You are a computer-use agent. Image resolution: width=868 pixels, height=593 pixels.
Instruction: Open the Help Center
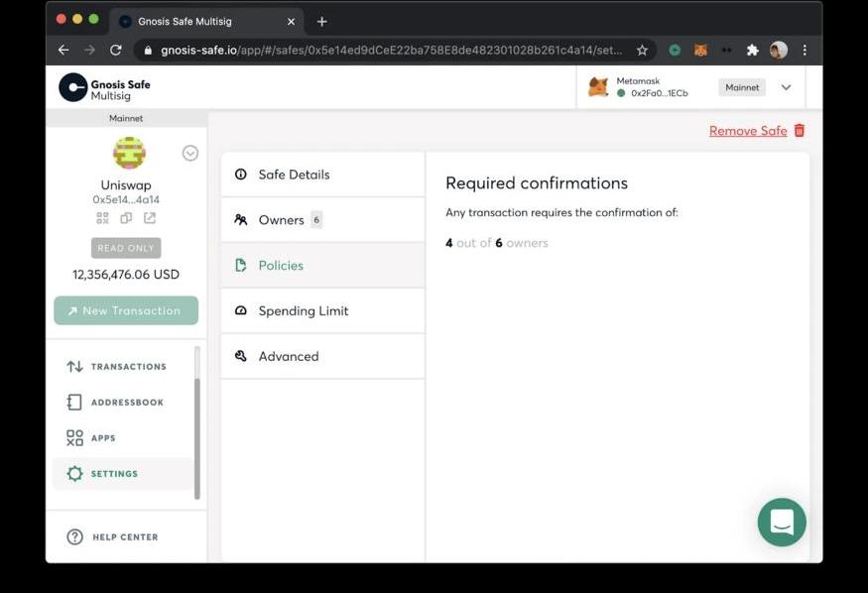pyautogui.click(x=112, y=537)
